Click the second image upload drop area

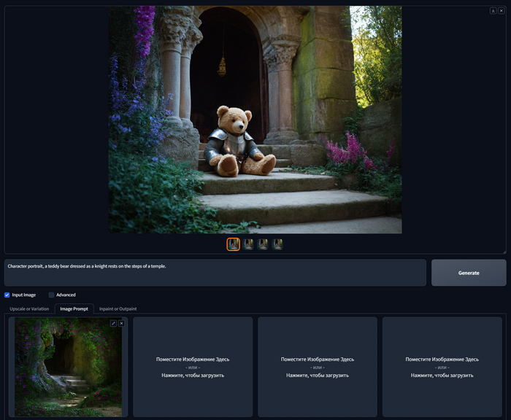pyautogui.click(x=193, y=367)
